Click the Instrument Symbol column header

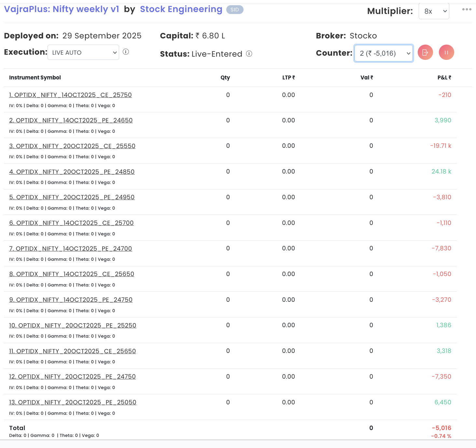click(x=35, y=77)
